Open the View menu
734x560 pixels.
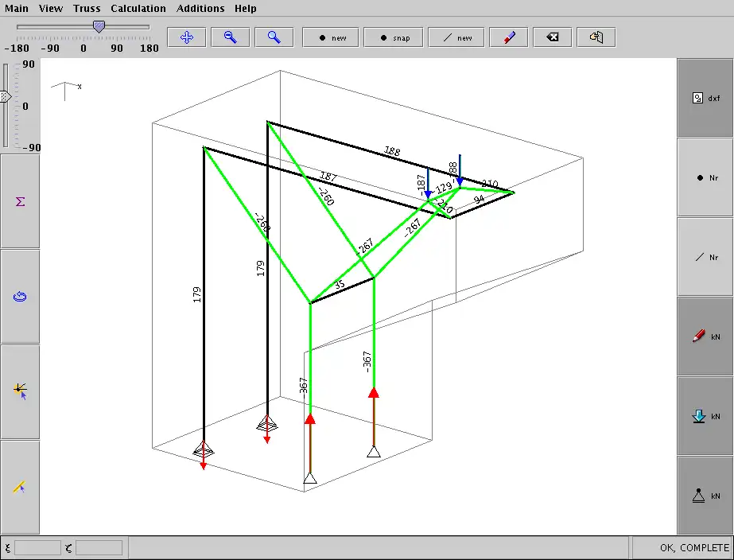point(51,9)
